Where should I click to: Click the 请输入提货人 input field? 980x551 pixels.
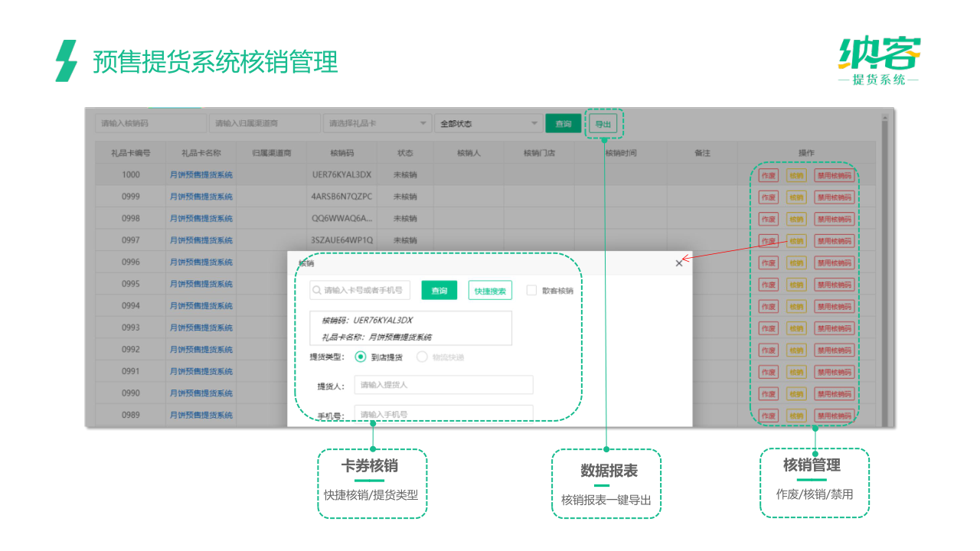[443, 385]
